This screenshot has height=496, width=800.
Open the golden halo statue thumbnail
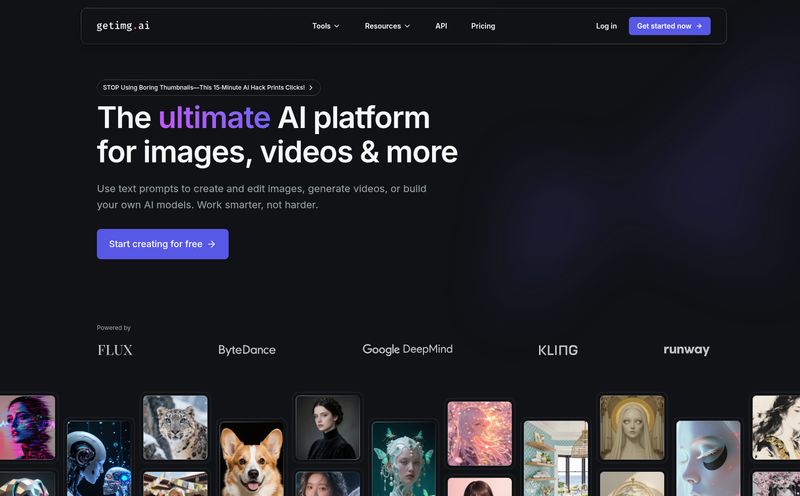(x=632, y=428)
